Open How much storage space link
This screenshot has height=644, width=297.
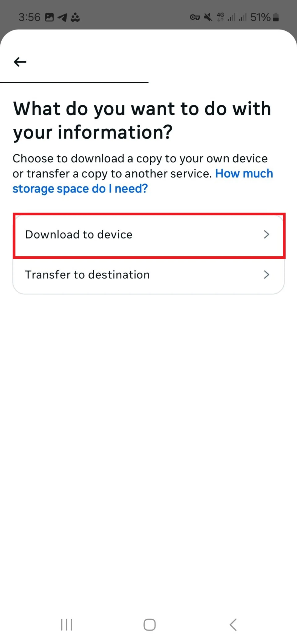tap(143, 181)
